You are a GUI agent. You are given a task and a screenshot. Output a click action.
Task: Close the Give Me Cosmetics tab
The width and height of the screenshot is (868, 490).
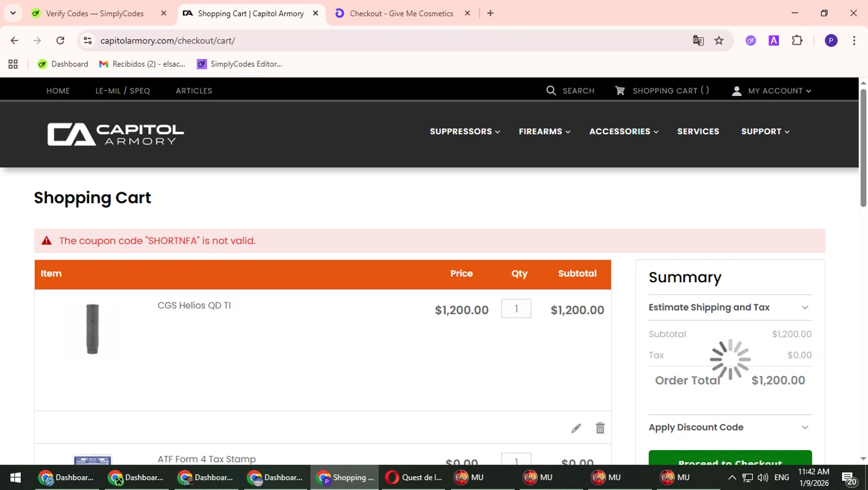(468, 13)
